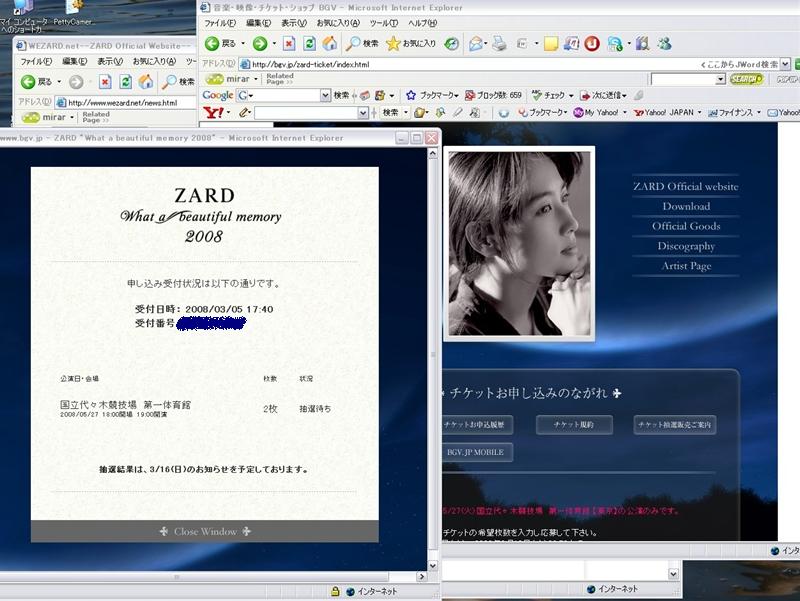Follow the ZARD Official website link
The width and height of the screenshot is (800, 601).
click(686, 187)
